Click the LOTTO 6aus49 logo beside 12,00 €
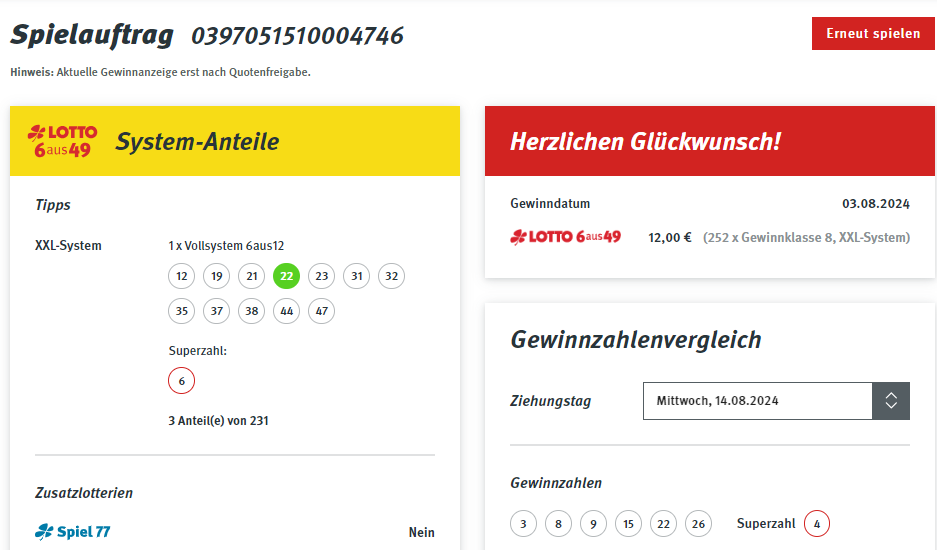 point(565,237)
